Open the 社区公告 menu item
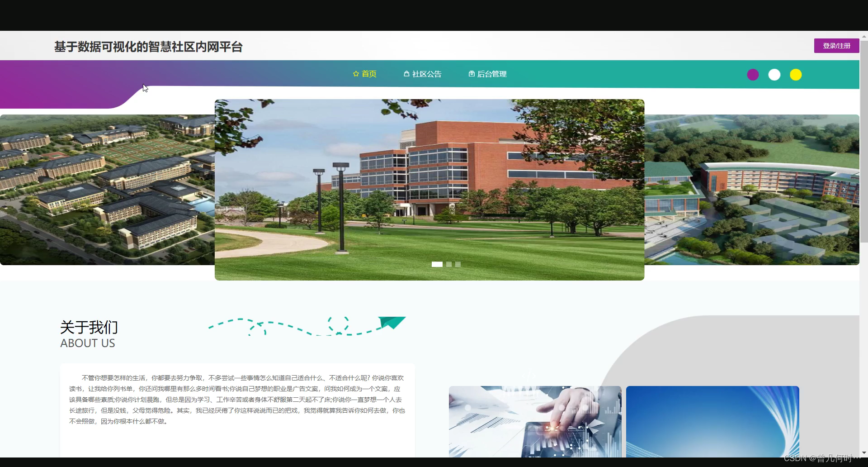The image size is (868, 467). click(x=422, y=74)
